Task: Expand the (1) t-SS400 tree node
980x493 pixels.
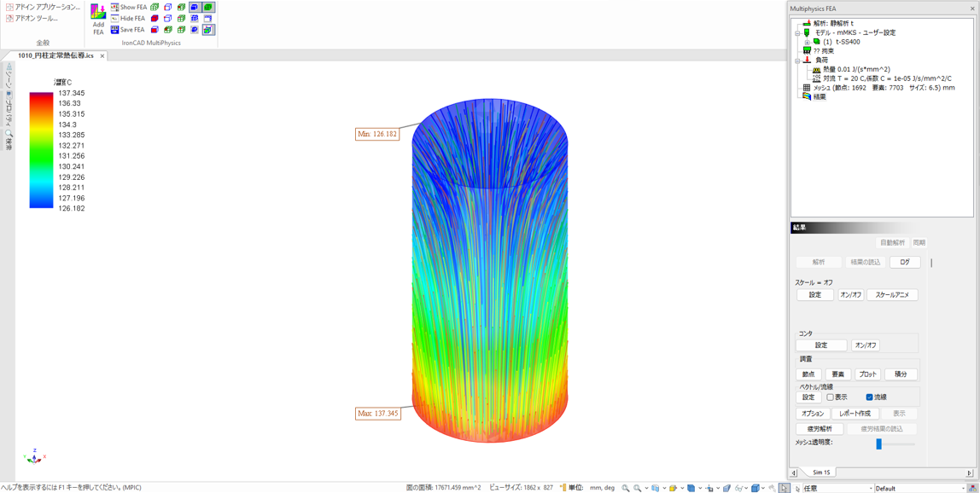Action: click(x=807, y=42)
